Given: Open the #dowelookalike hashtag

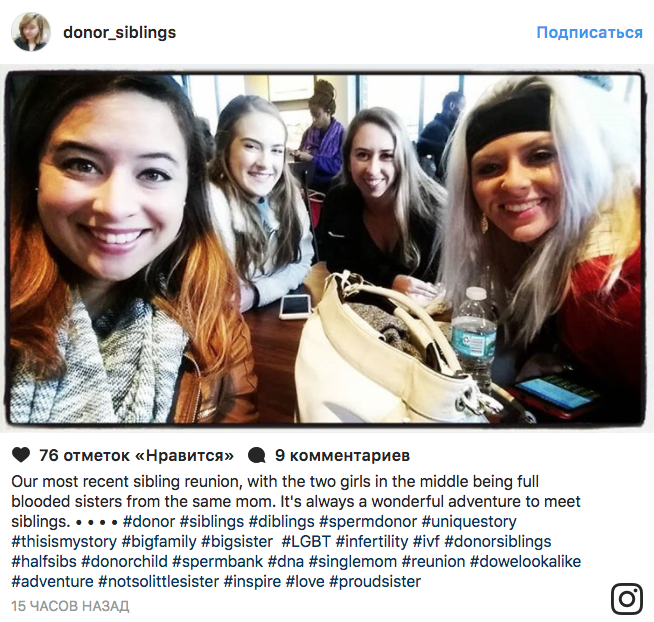Looking at the screenshot, I should (526, 562).
